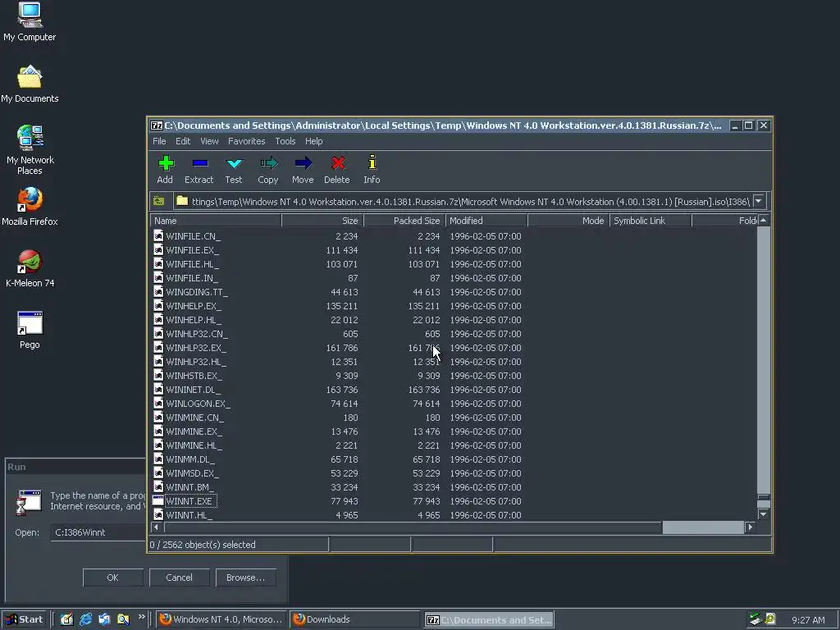
Task: Expand hidden quick launch items chevron
Action: point(141,617)
